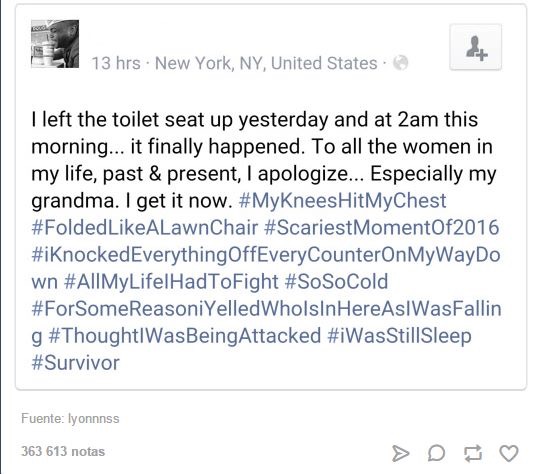Open hashtag #SoSoCold
The width and height of the screenshot is (540, 474).
[x=336, y=282]
